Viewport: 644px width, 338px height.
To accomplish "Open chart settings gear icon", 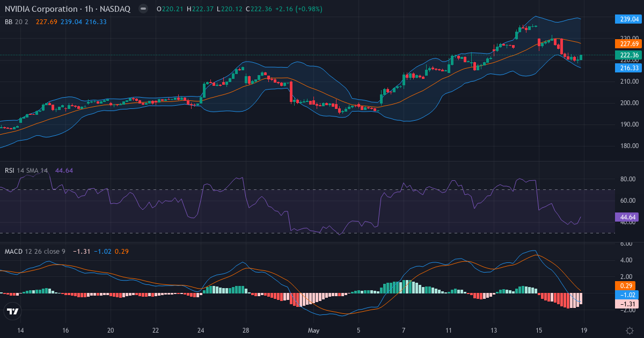I will click(x=629, y=330).
